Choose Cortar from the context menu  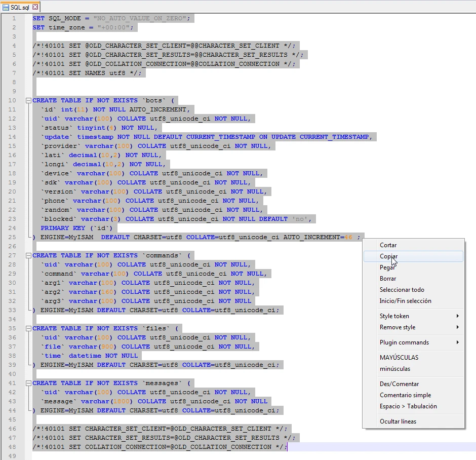[413, 245]
